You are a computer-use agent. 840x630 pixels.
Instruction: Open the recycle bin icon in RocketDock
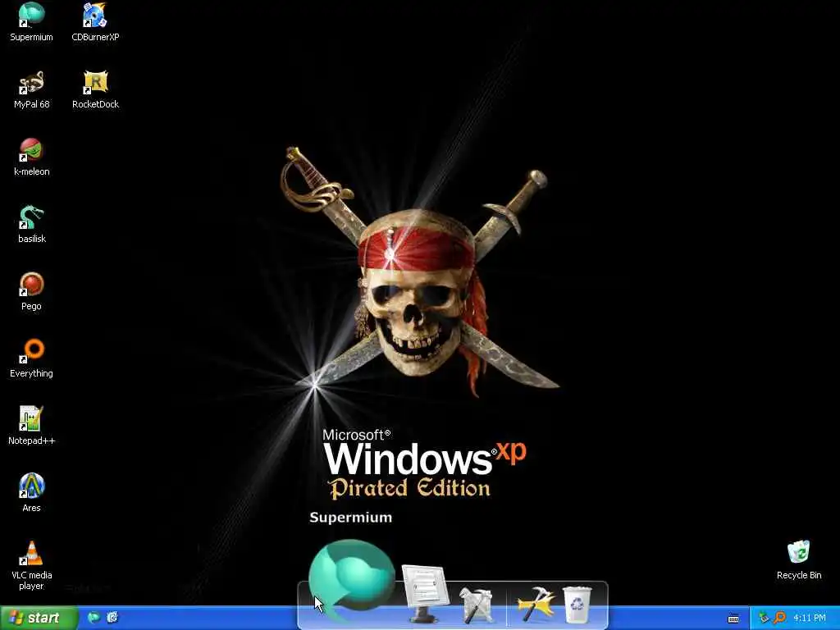point(577,605)
